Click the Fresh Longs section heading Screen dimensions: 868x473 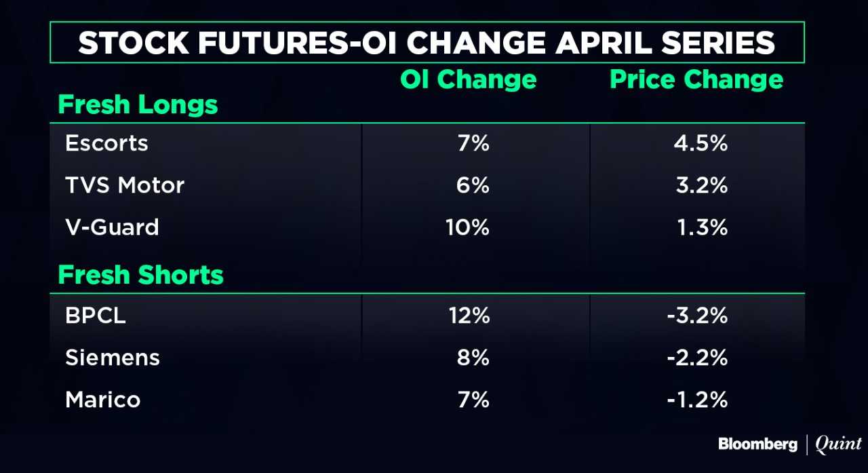[138, 105]
